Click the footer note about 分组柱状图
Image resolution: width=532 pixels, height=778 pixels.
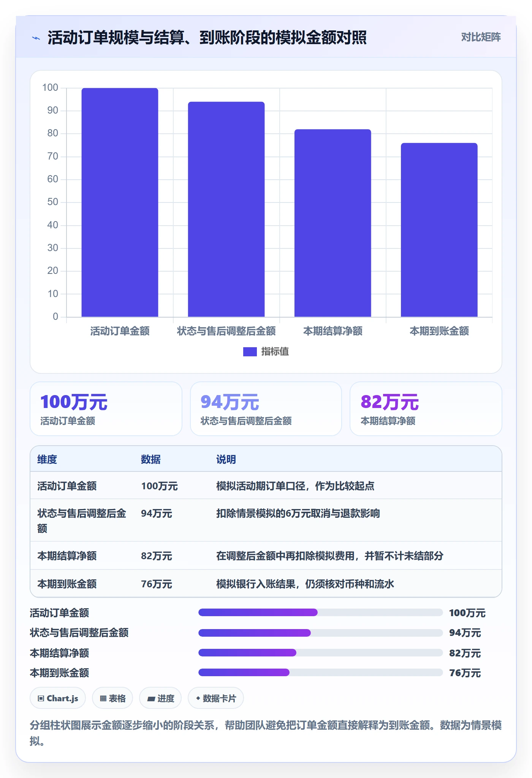(x=266, y=733)
